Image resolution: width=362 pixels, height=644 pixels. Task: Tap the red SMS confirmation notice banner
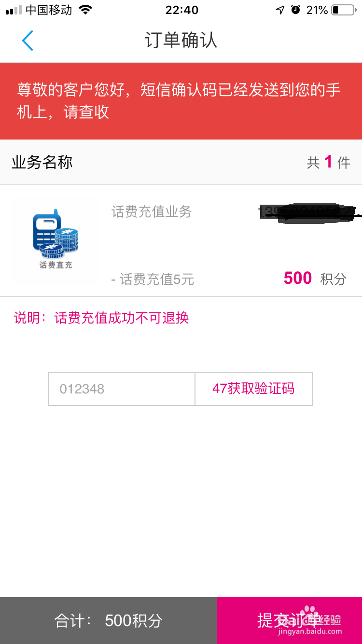tap(181, 101)
